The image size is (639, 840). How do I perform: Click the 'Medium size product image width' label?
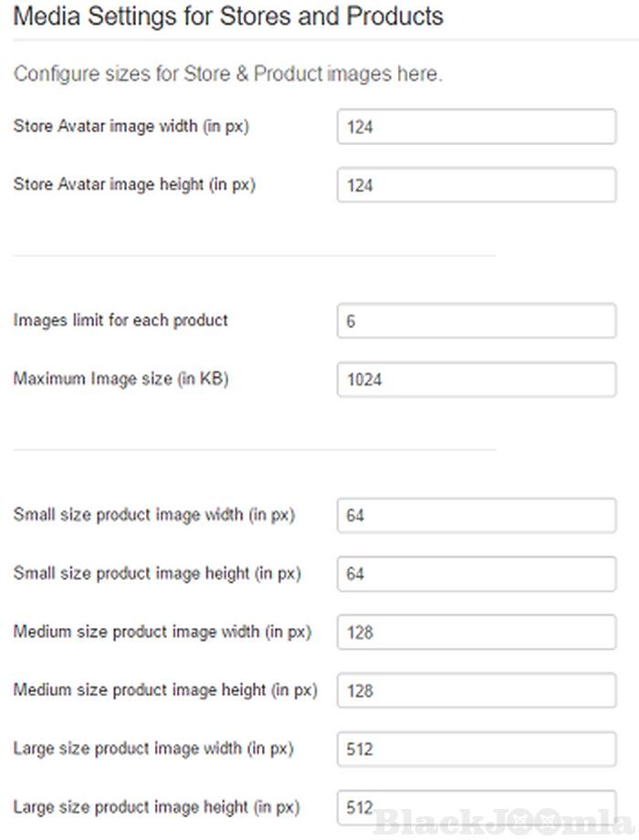coord(162,632)
